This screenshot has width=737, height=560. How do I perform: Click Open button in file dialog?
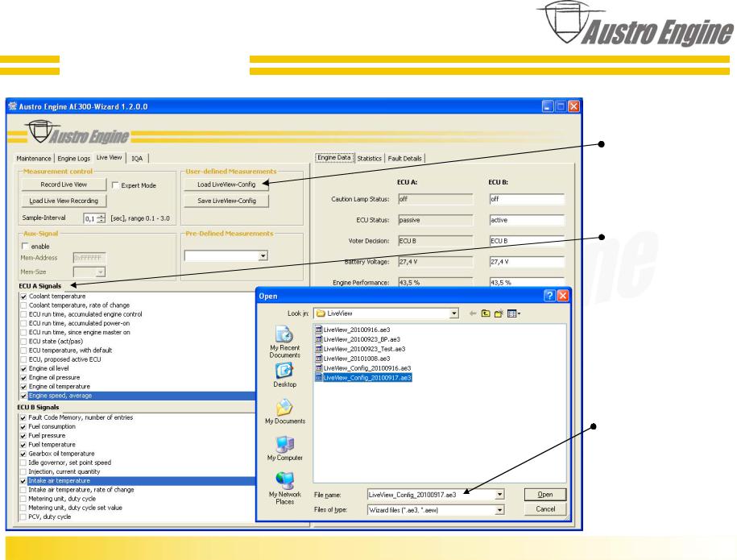tap(545, 495)
